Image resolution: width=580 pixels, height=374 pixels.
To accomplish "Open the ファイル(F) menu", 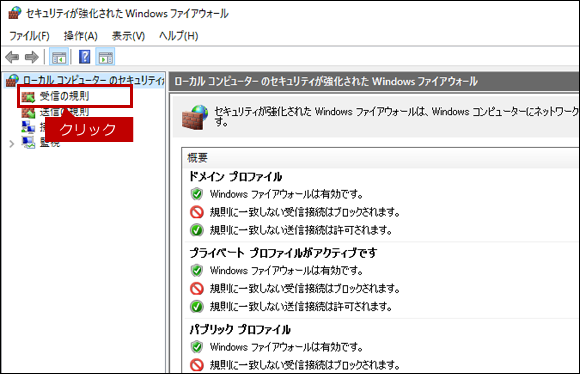I will 29,36.
